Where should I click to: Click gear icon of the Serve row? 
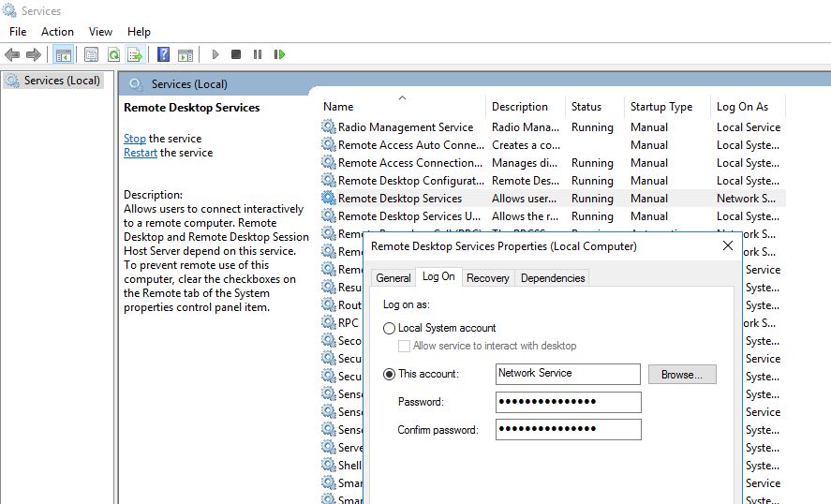click(329, 448)
